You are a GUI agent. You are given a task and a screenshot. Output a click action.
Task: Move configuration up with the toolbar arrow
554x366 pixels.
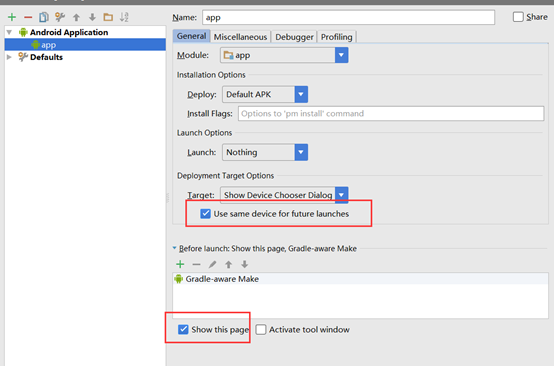(76, 17)
